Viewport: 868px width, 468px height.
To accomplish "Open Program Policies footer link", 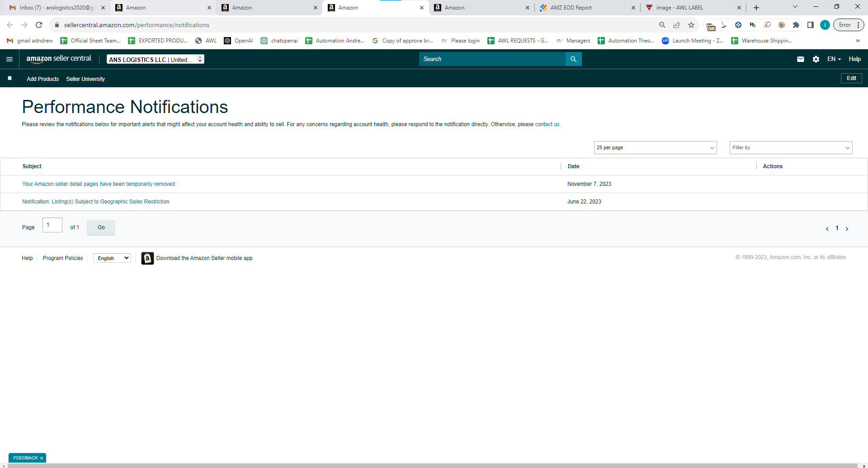I will [x=63, y=258].
